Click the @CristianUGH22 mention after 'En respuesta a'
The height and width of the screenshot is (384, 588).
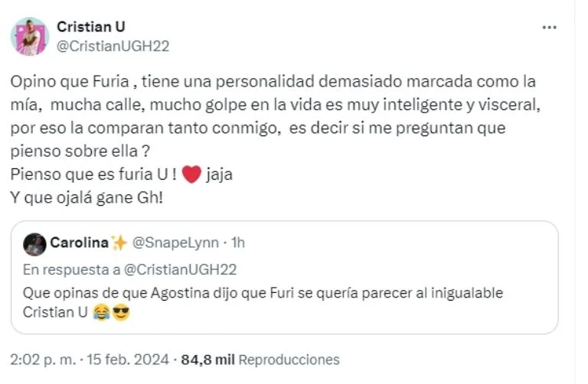coord(182,268)
